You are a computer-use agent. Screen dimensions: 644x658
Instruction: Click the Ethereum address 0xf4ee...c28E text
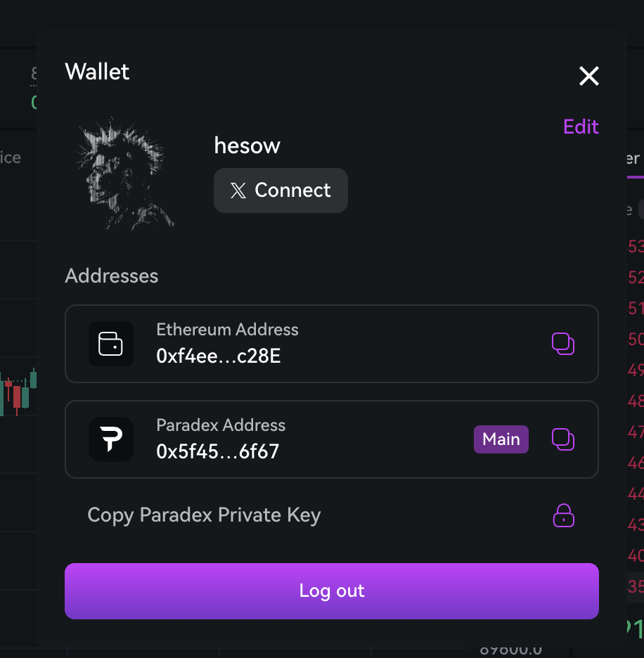point(219,356)
